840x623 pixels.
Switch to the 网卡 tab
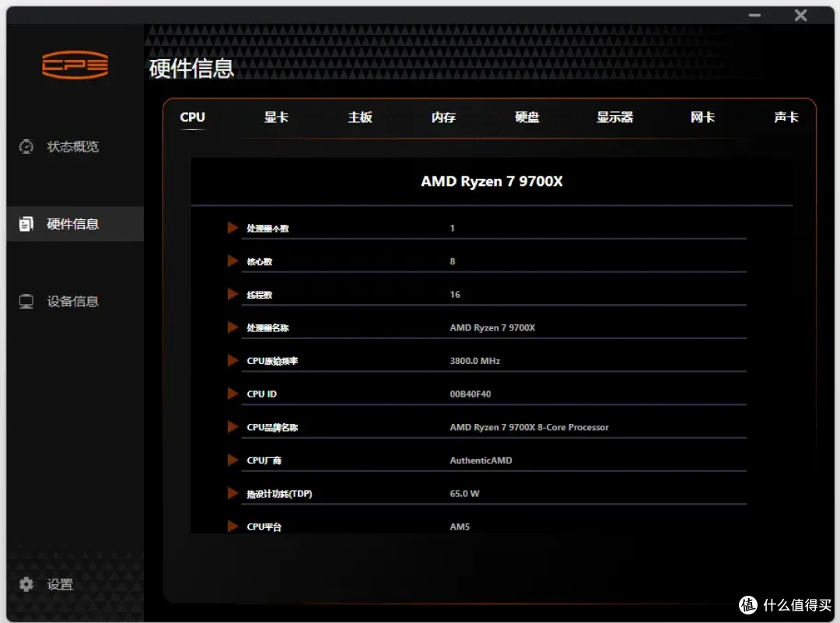[x=703, y=117]
